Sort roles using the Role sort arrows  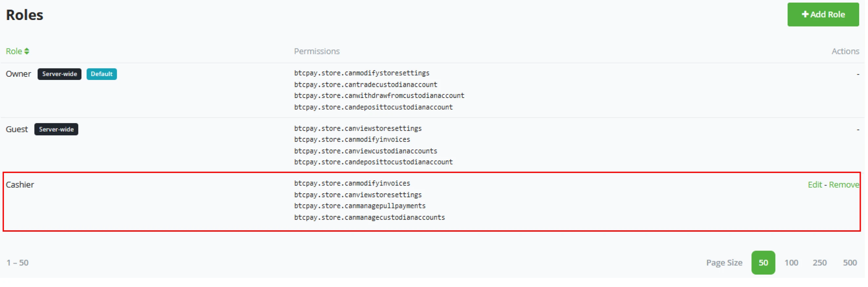click(x=27, y=51)
